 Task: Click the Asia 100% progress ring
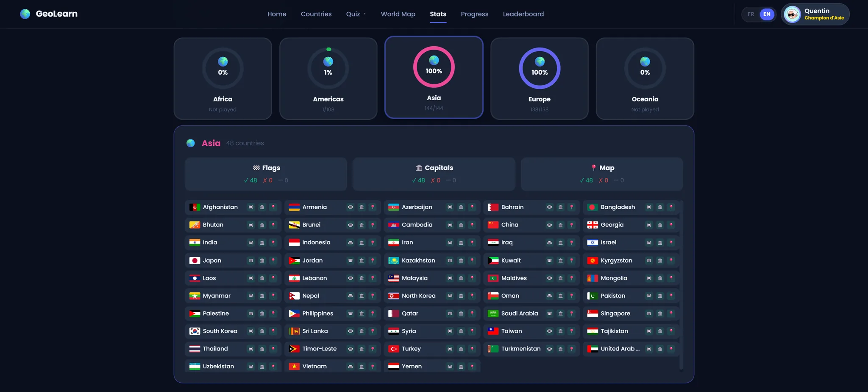(x=434, y=67)
